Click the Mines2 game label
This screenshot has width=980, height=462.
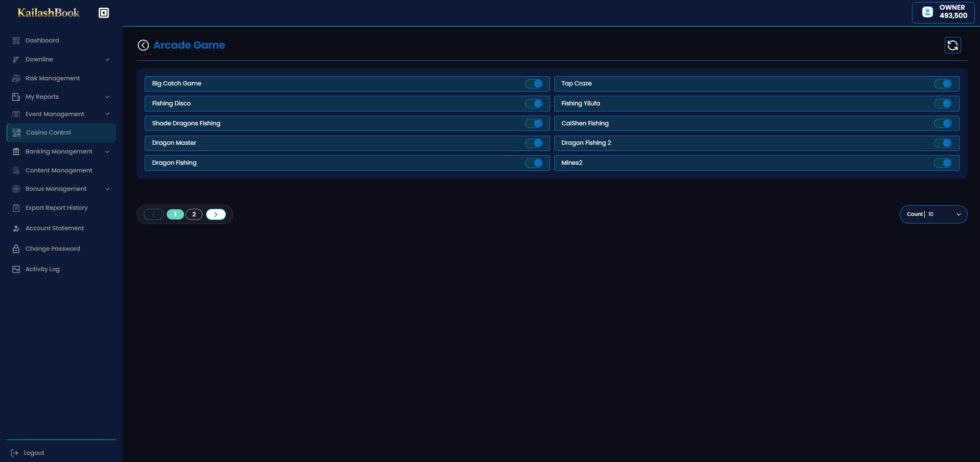572,163
